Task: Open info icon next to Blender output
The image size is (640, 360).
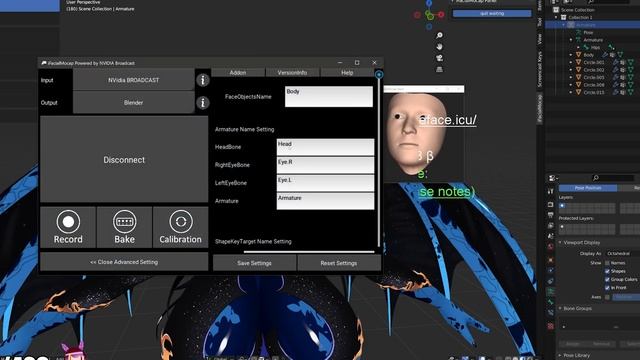Action: [202, 102]
